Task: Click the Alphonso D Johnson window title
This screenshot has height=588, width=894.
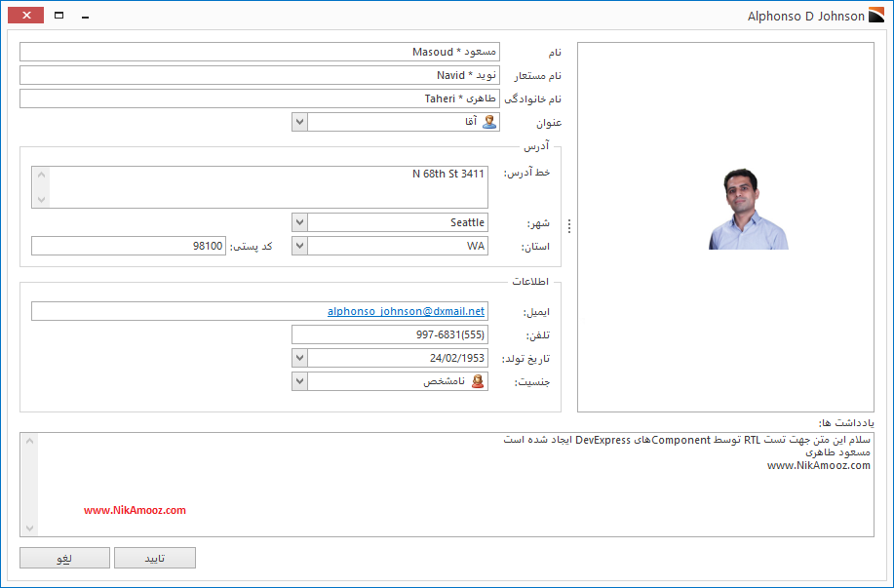Action: point(806,16)
